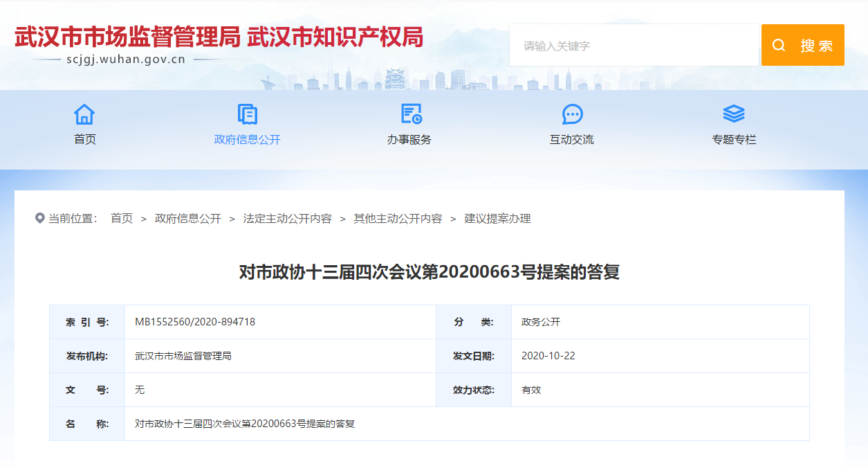Click the 当前位置 label text

pos(73,219)
